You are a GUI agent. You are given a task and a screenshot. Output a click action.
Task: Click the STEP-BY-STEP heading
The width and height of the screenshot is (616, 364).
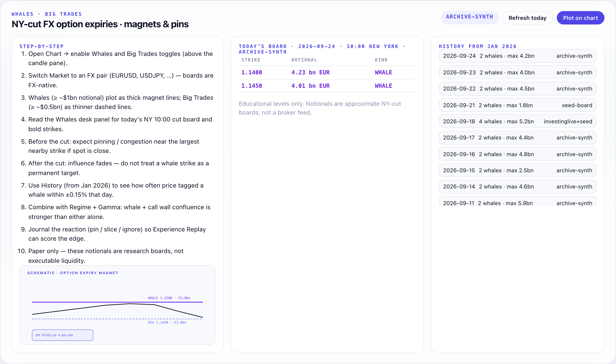click(x=41, y=46)
